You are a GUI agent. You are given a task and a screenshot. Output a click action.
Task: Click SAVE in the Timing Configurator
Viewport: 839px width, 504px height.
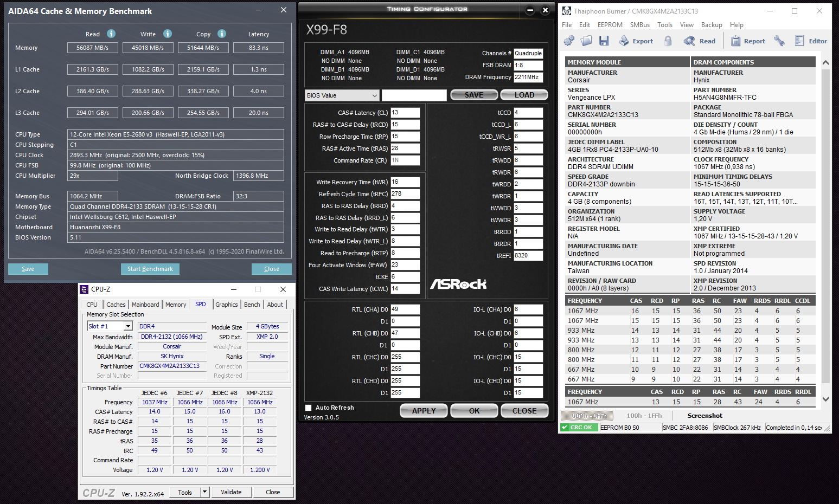pos(474,95)
